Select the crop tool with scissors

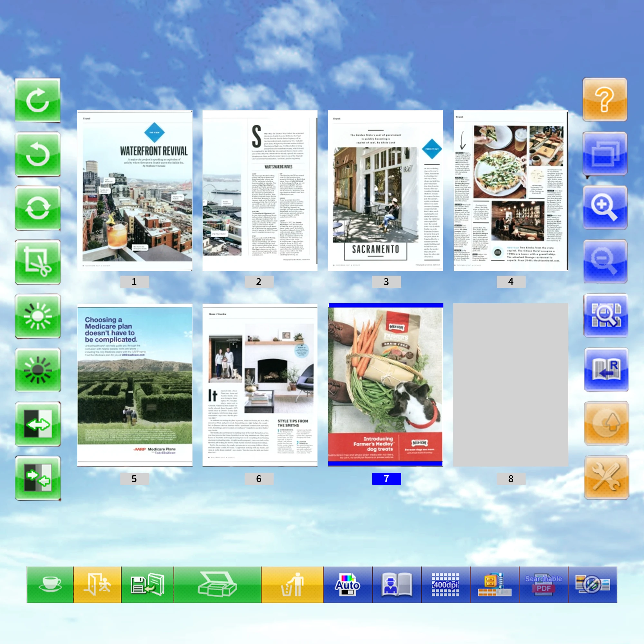[x=38, y=262]
